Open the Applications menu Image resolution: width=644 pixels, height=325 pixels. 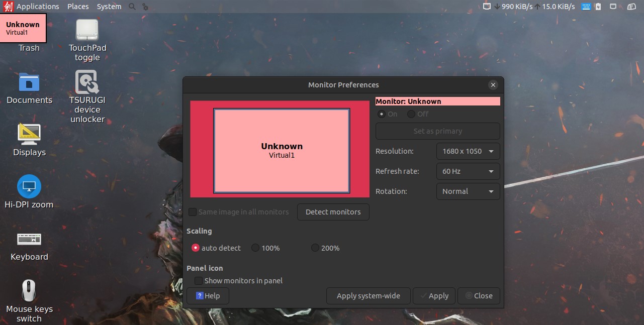pos(38,7)
